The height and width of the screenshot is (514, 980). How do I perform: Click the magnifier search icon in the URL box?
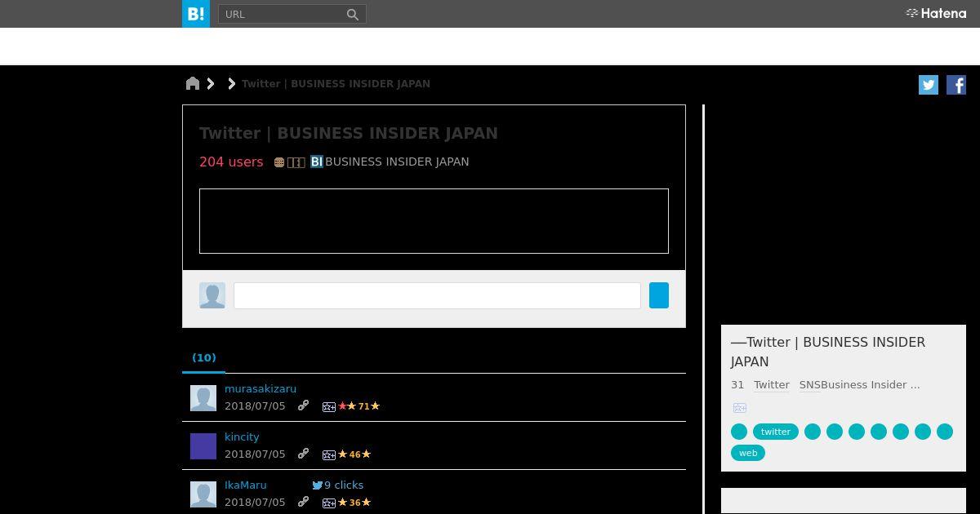[x=353, y=14]
